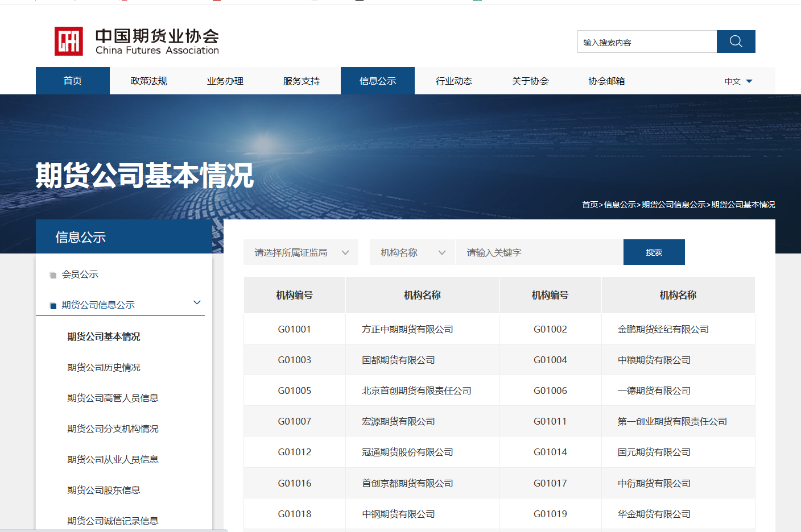Open the 关于协会 menu

point(530,81)
